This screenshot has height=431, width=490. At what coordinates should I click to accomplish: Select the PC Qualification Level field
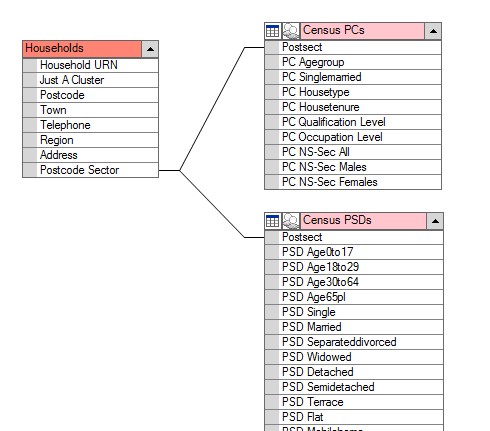click(353, 122)
